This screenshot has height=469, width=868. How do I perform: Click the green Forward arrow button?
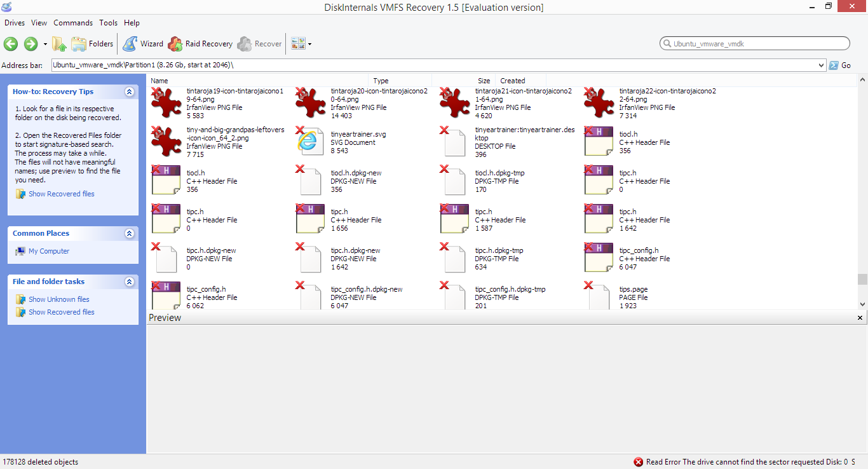coord(31,44)
